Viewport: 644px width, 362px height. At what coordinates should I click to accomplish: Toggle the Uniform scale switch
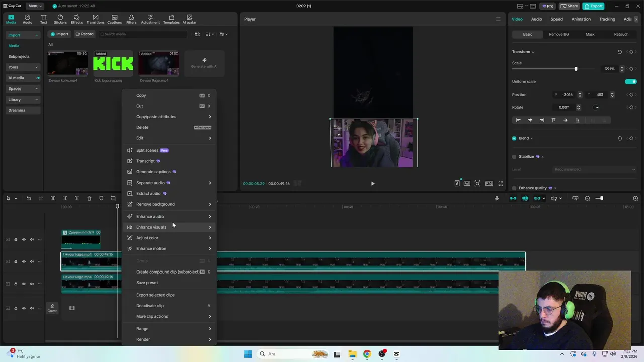point(631,81)
